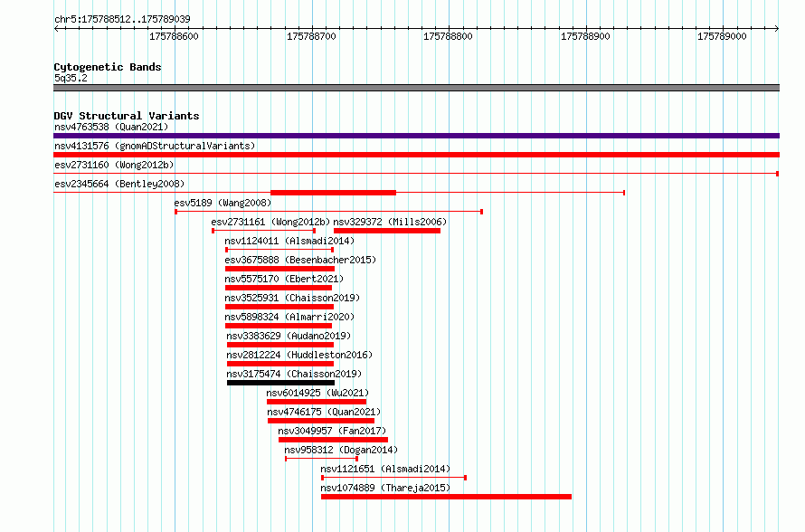Open variant nsv4131576 (gnomADStructuralVariants) label

click(x=155, y=146)
